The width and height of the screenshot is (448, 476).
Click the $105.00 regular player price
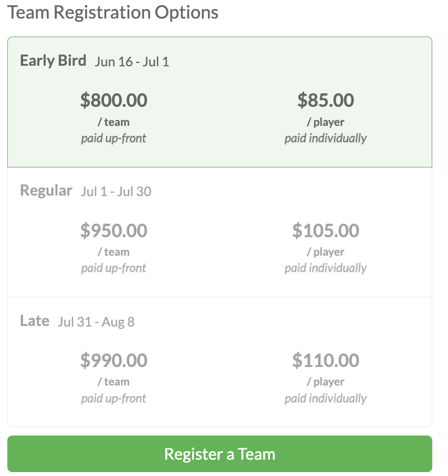coord(325,230)
